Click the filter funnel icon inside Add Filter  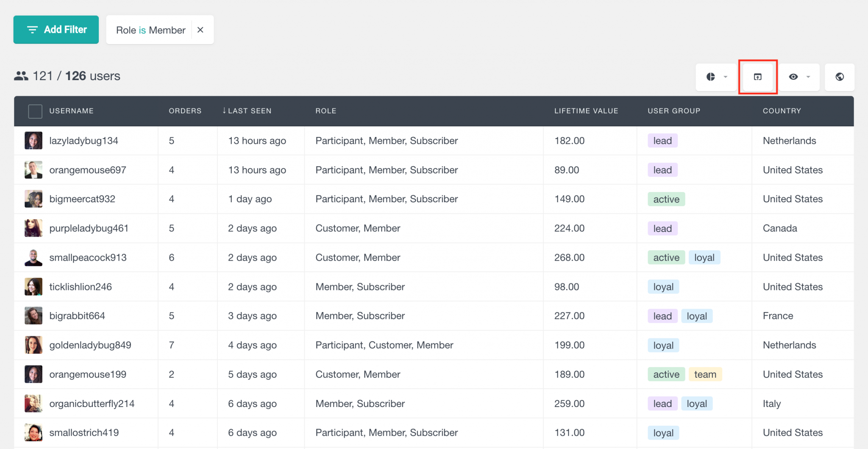(x=33, y=30)
